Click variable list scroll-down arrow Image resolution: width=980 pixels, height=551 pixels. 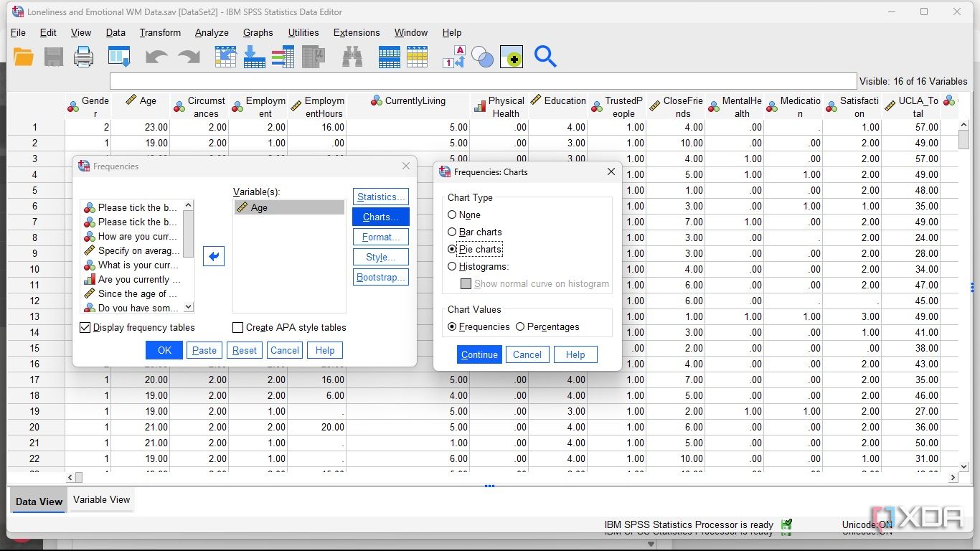(x=189, y=307)
